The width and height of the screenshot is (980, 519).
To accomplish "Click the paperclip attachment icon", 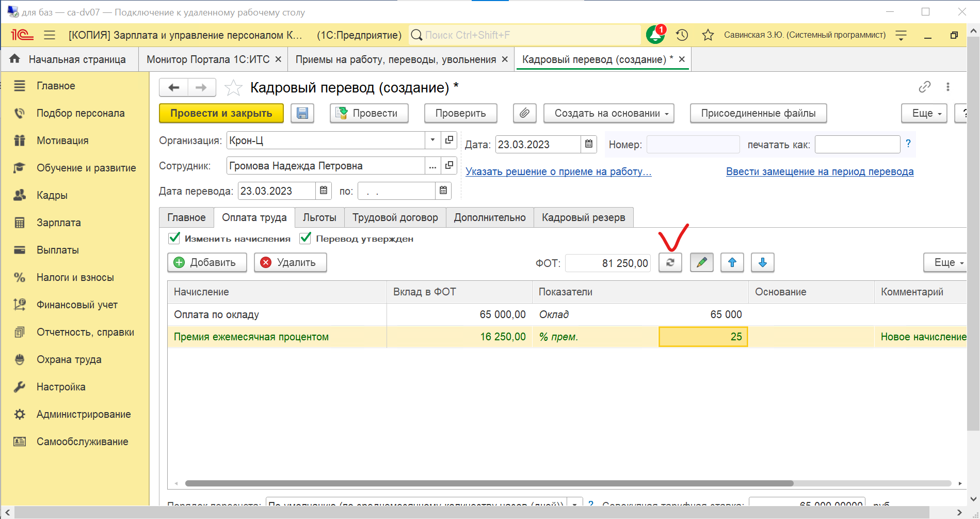I will click(524, 113).
